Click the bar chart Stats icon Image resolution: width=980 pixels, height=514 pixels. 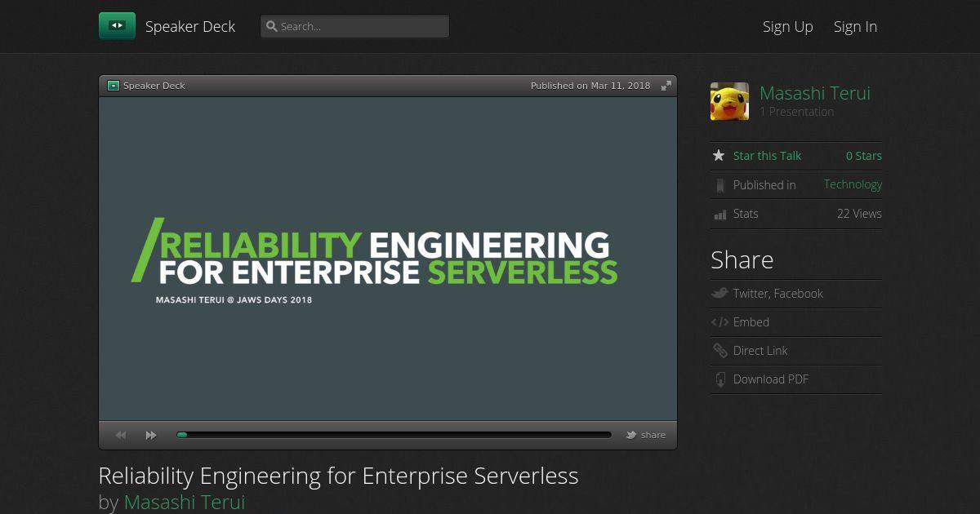point(719,214)
